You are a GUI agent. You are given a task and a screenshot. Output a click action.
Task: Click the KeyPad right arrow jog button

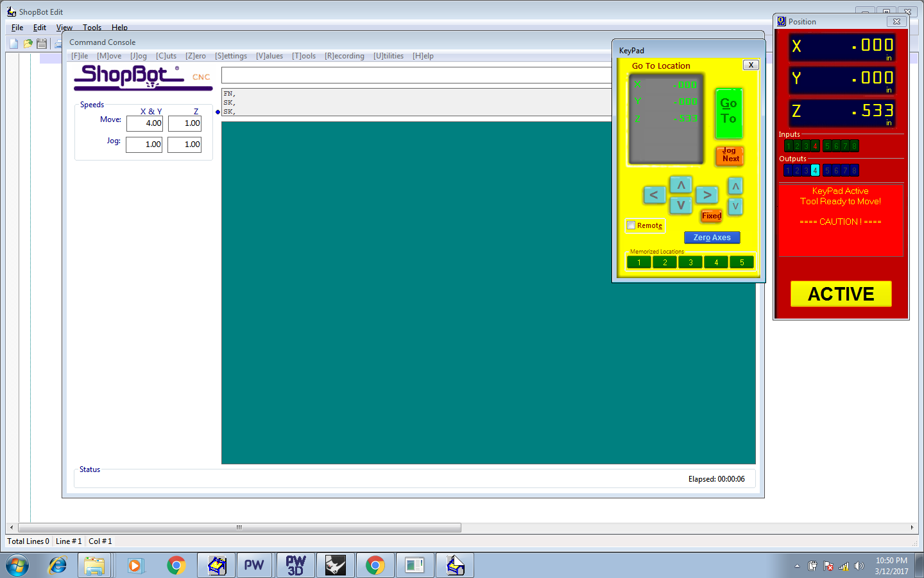point(706,195)
